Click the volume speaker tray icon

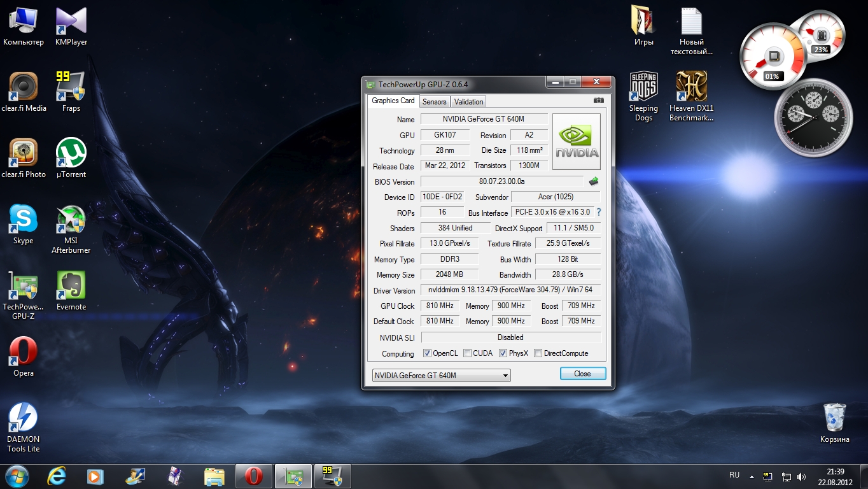click(801, 476)
